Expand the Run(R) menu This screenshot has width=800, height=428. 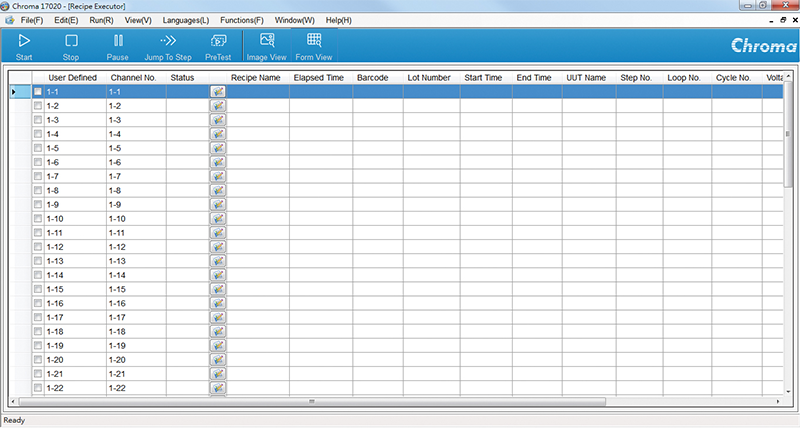101,20
